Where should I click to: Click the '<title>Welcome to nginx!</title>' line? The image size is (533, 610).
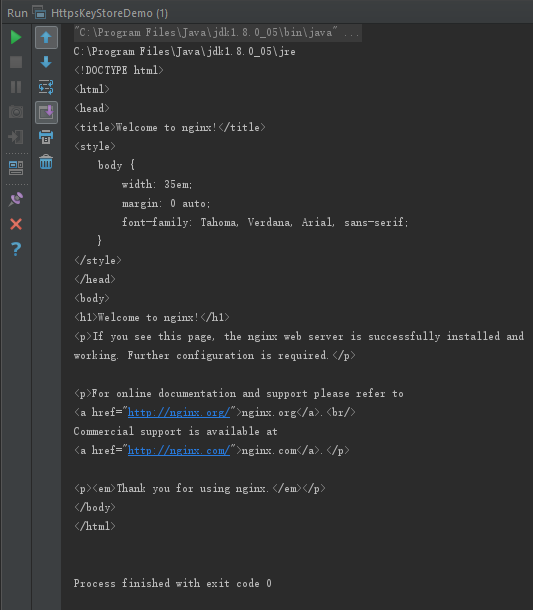[x=170, y=128]
